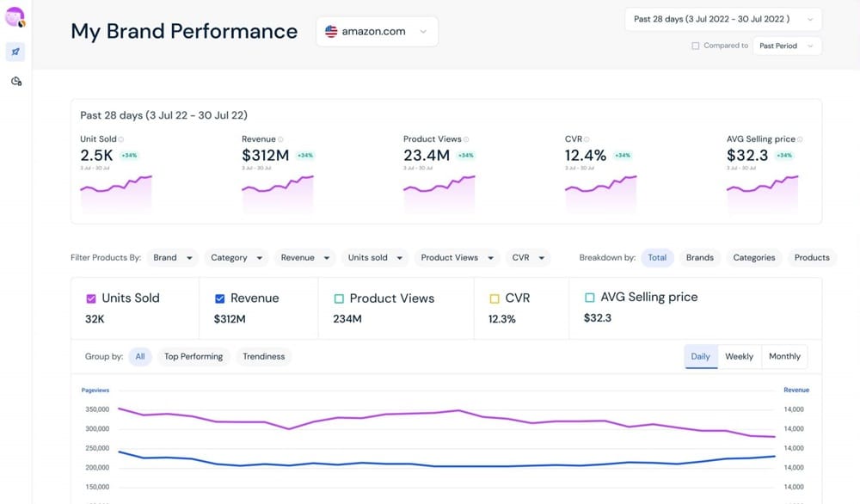This screenshot has width=860, height=504.
Task: Select Brands in the Breakdown by options
Action: [x=699, y=257]
